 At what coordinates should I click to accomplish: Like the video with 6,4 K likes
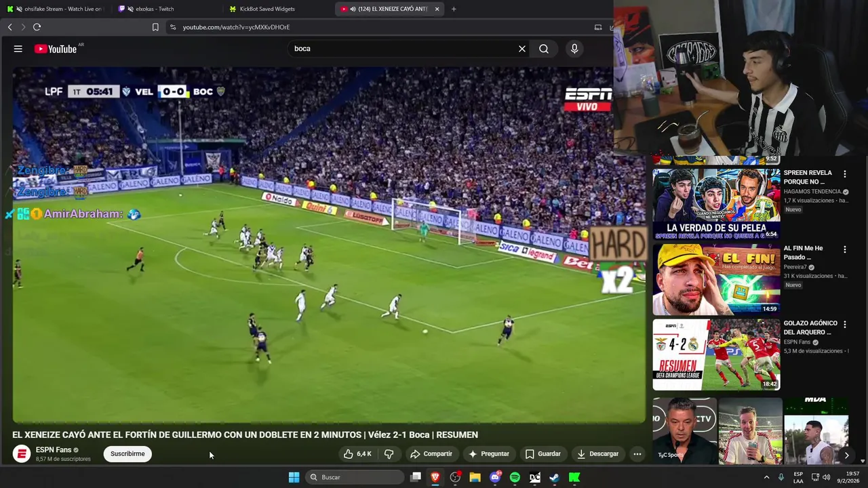pos(357,453)
